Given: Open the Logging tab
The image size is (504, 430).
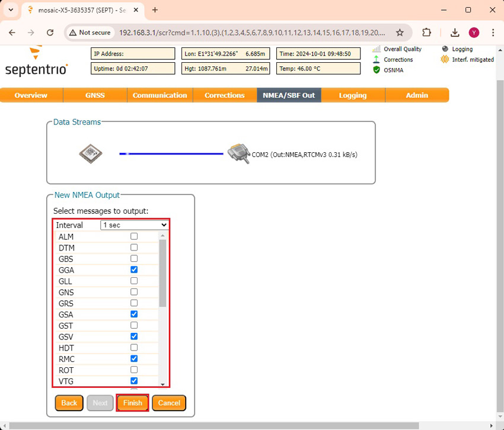Looking at the screenshot, I should pyautogui.click(x=353, y=95).
